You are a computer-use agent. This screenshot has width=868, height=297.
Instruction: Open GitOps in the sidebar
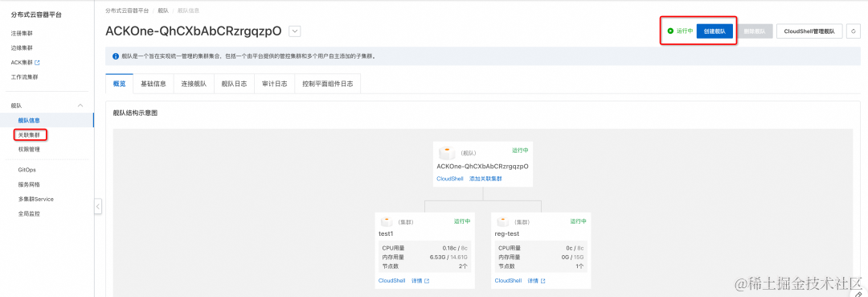27,170
